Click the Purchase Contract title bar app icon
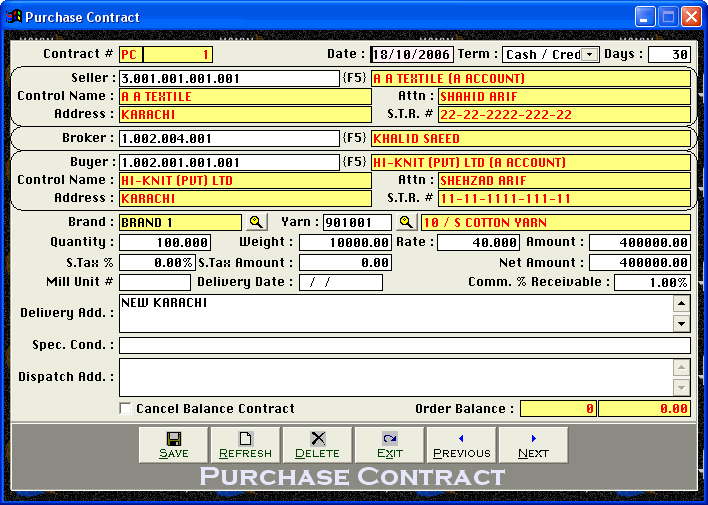Image resolution: width=708 pixels, height=505 pixels. point(14,17)
